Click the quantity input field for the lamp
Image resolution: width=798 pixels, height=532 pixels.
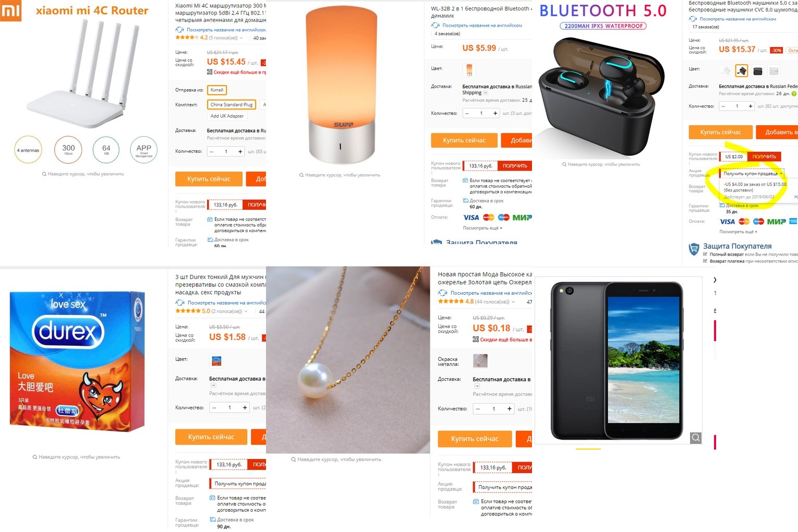pyautogui.click(x=481, y=113)
